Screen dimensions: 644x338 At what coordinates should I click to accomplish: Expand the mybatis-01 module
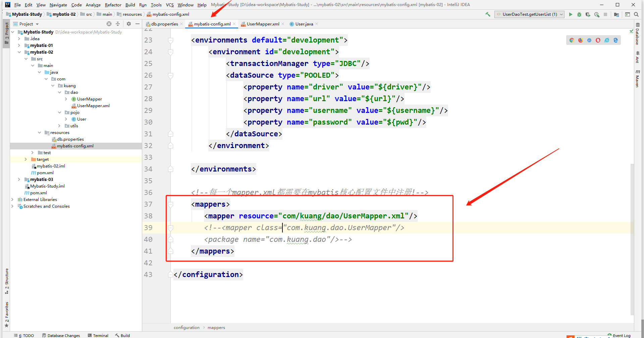(19, 46)
